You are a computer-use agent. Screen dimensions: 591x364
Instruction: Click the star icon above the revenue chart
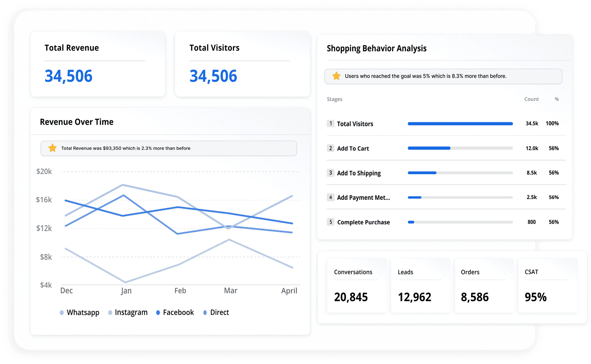click(53, 148)
